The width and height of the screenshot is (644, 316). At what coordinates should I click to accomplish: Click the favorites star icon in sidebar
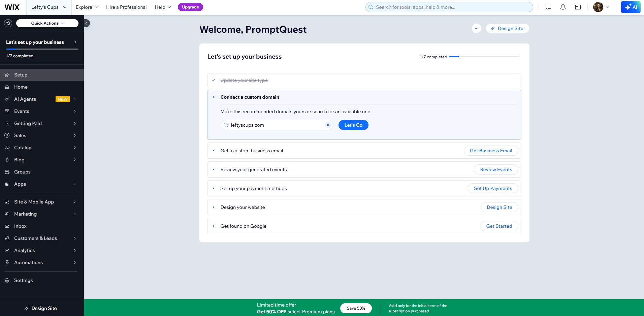[8, 23]
